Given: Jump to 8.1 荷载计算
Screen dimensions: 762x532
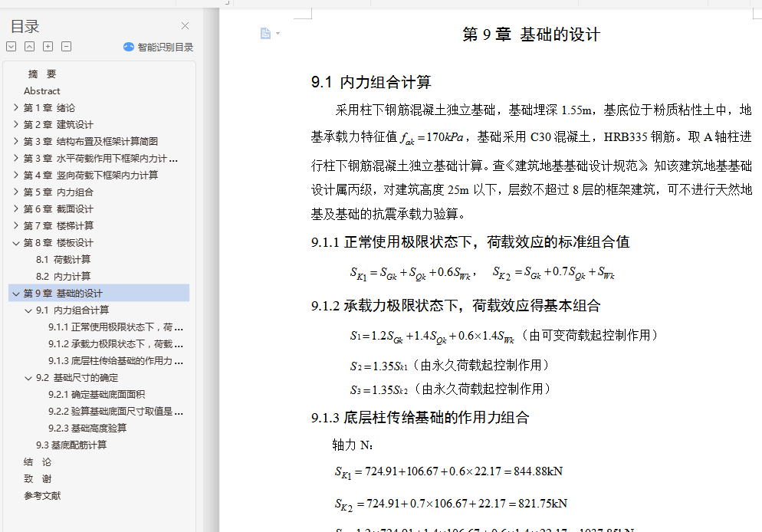Looking at the screenshot, I should (x=63, y=259).
